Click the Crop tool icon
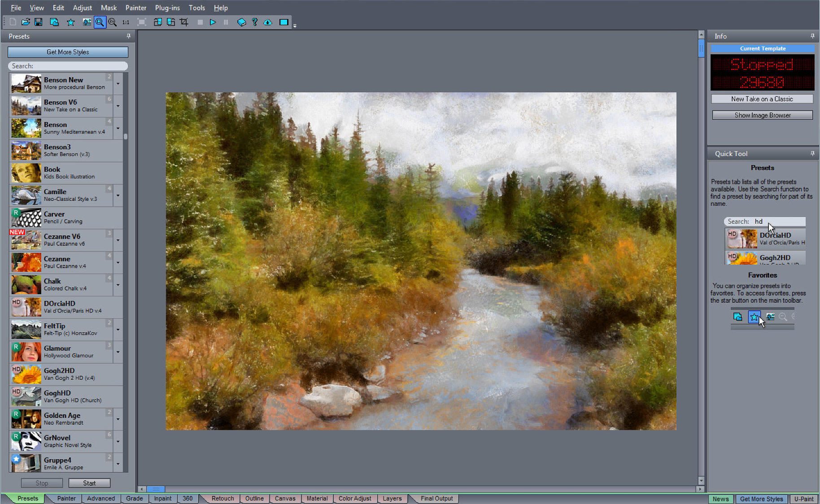The image size is (820, 504). (184, 22)
